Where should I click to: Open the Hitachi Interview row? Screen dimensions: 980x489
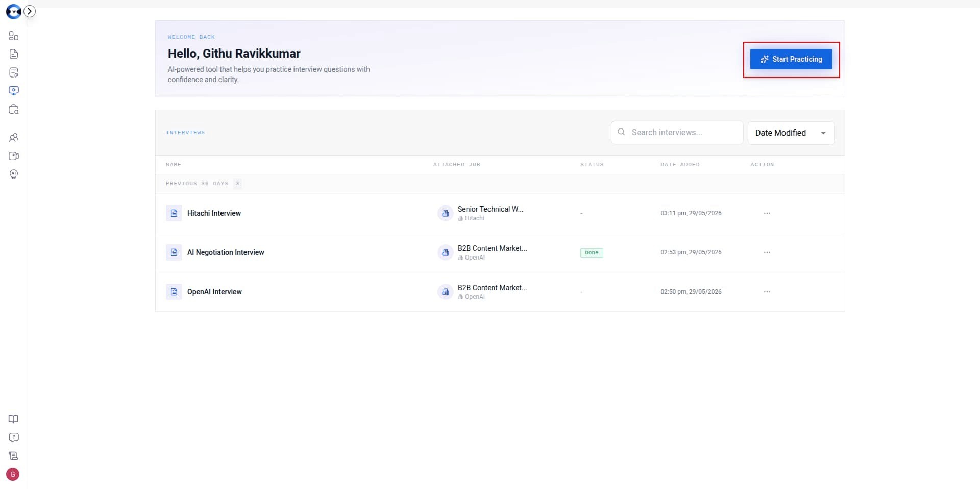pyautogui.click(x=500, y=213)
